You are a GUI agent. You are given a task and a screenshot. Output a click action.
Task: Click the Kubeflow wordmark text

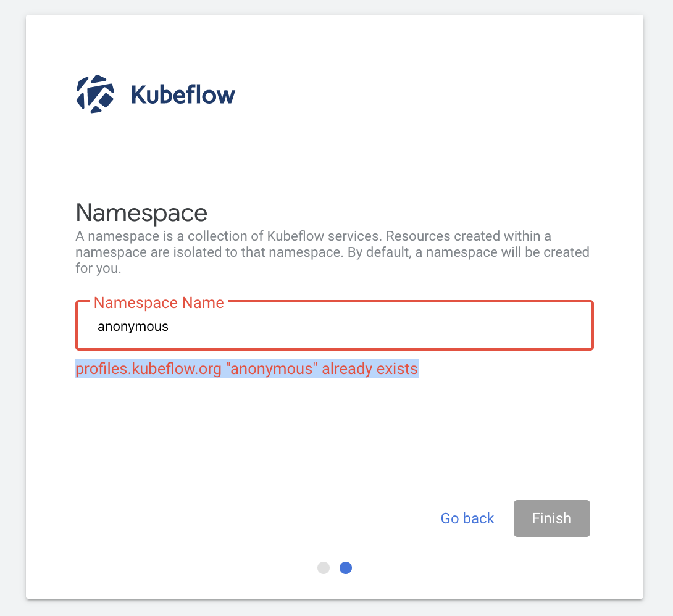point(183,94)
